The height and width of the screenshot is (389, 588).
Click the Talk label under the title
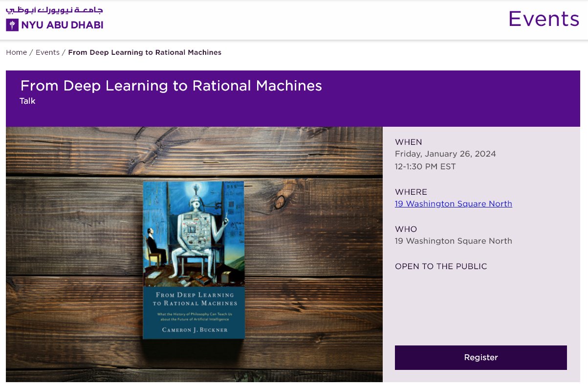[x=27, y=101]
